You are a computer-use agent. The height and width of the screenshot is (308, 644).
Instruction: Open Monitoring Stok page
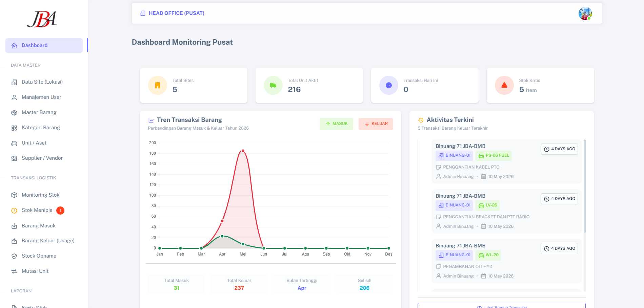(40, 195)
